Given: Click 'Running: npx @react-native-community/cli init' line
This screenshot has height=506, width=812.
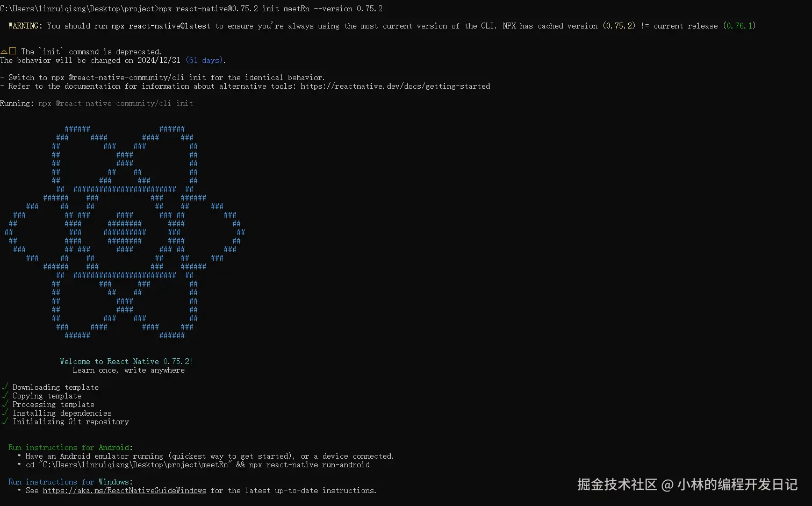Looking at the screenshot, I should point(97,103).
